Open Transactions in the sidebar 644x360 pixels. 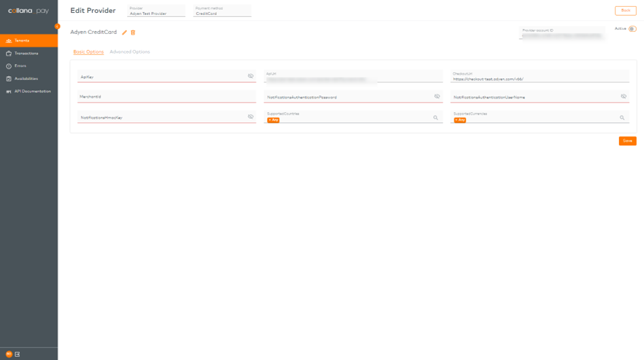point(29,54)
